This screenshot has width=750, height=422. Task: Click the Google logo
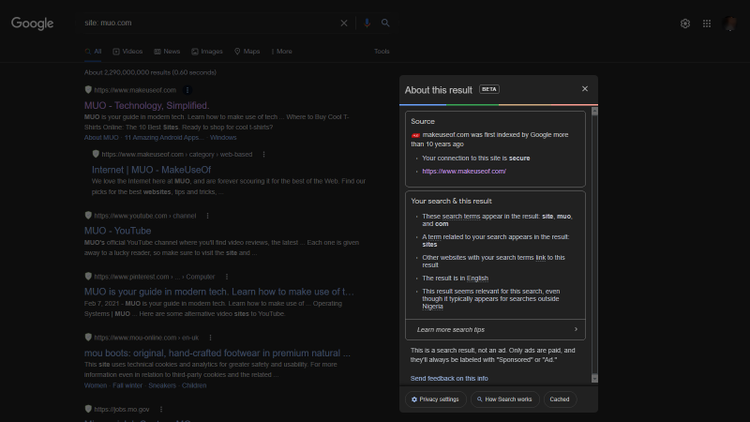[x=32, y=23]
